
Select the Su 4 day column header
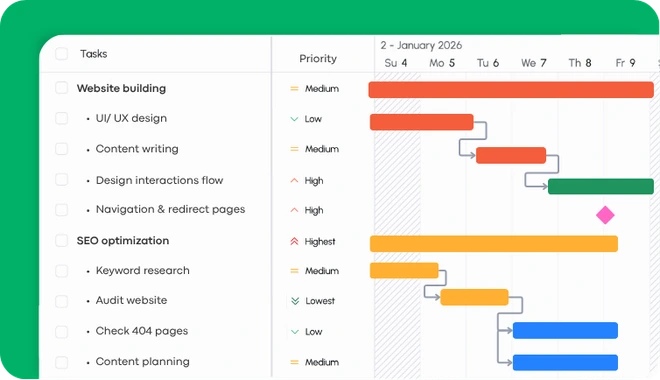pyautogui.click(x=396, y=63)
